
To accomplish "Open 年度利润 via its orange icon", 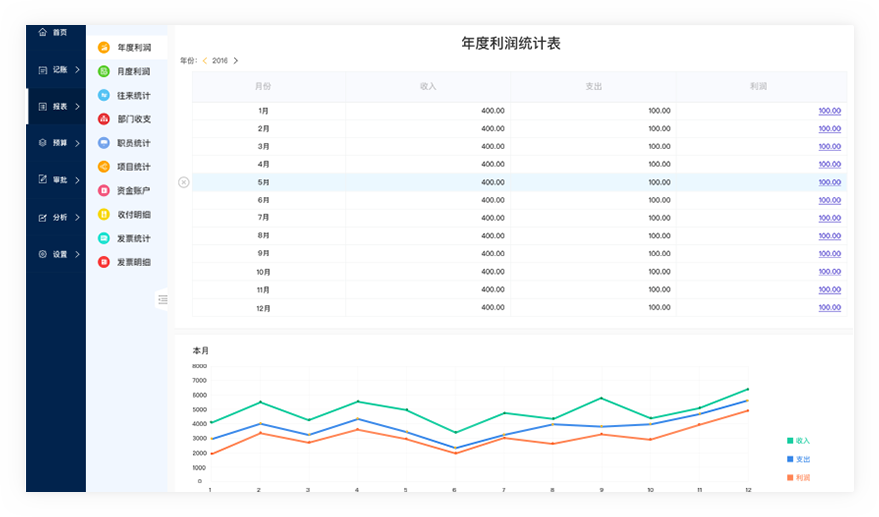I will [104, 47].
